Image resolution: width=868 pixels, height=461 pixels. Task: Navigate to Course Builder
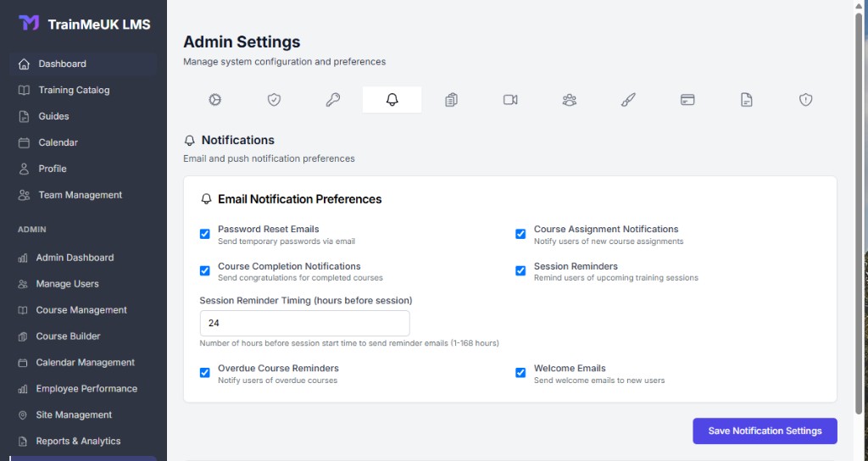click(83, 336)
